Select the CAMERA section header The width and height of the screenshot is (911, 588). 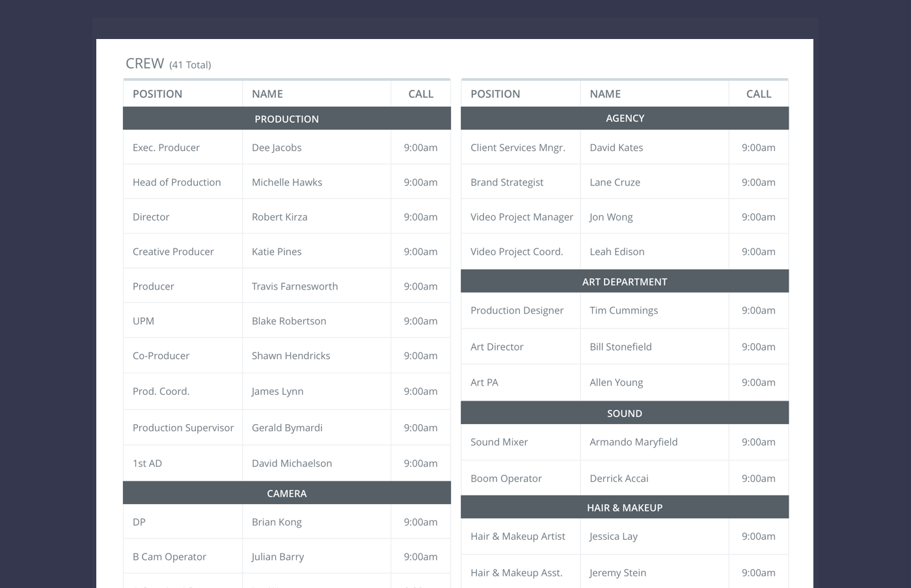(x=286, y=492)
